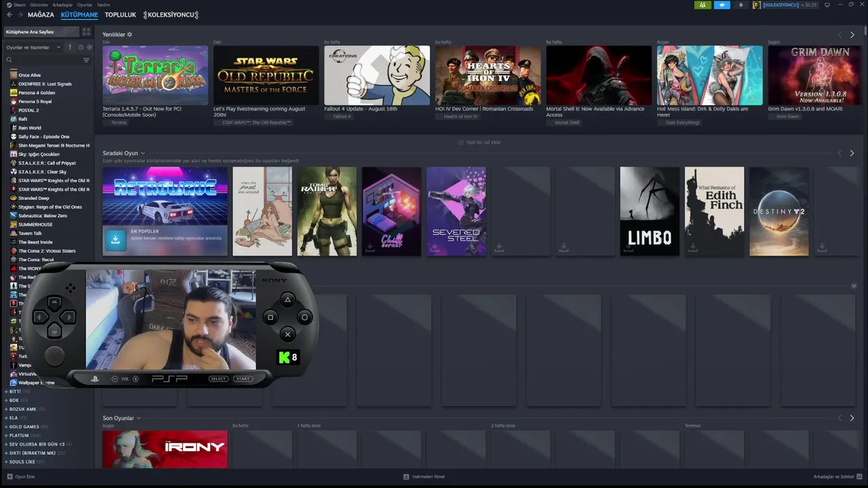Select Persona 4 Golden in game list
The height and width of the screenshot is (488, 868).
click(x=37, y=93)
